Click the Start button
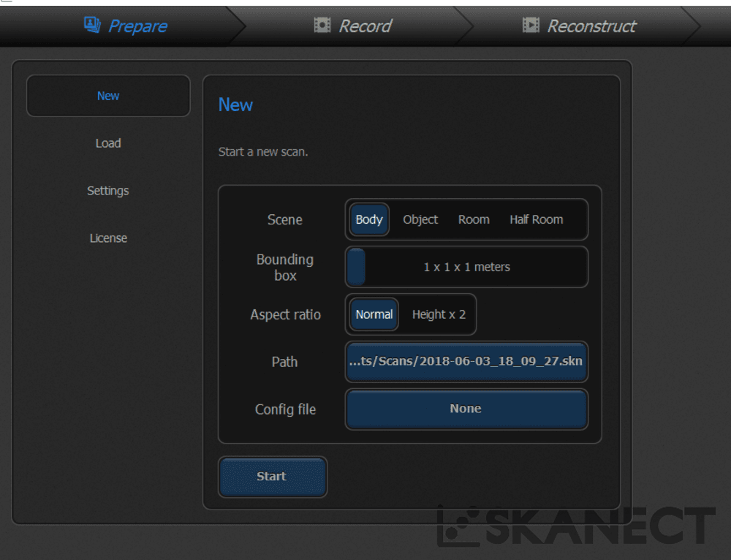Screen dimensions: 731x560 pyautogui.click(x=272, y=477)
